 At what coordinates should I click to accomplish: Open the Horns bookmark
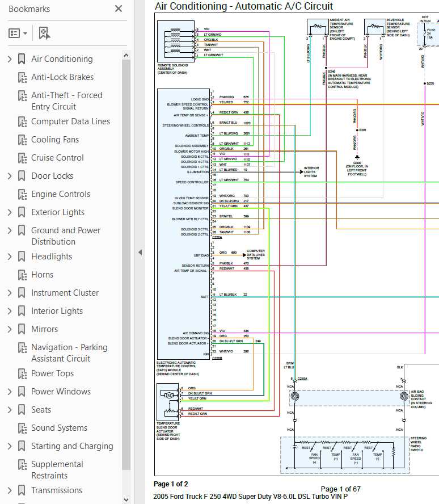pos(42,275)
